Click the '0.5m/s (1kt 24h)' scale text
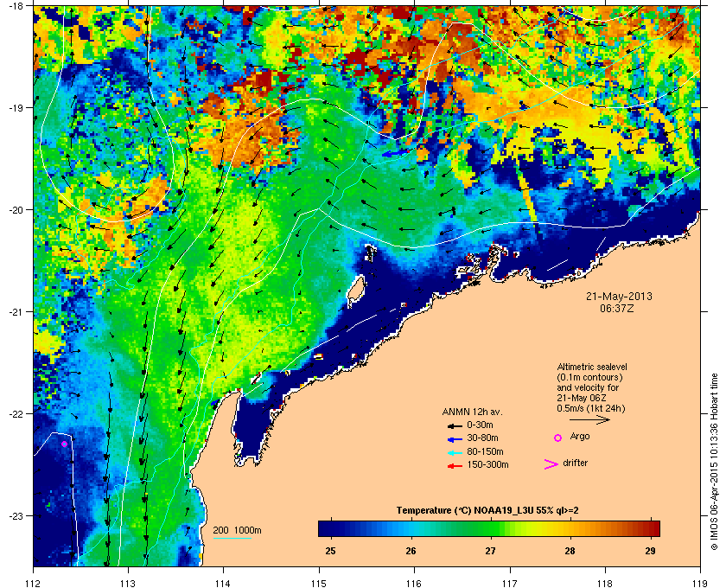The width and height of the screenshot is (726, 588). 591,408
